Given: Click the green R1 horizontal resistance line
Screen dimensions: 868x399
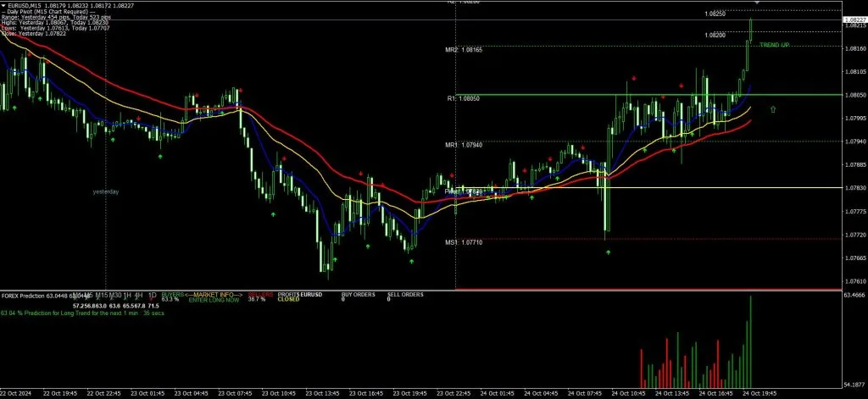Looking at the screenshot, I should coord(648,95).
